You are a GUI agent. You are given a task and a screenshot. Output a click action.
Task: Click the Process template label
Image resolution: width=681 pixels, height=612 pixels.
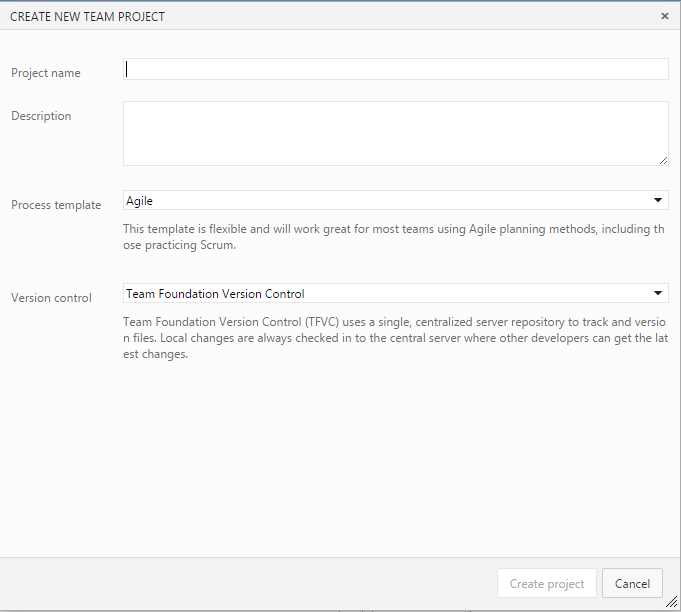(x=56, y=205)
